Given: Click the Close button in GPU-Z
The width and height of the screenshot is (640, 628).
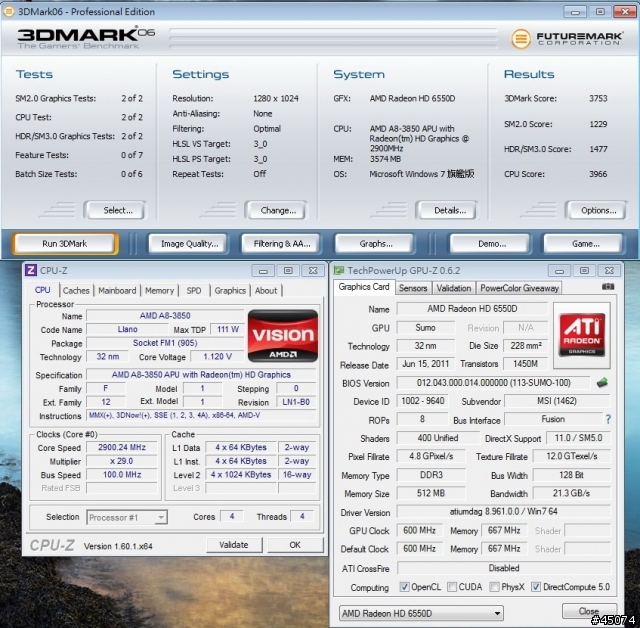Looking at the screenshot, I should [x=589, y=611].
